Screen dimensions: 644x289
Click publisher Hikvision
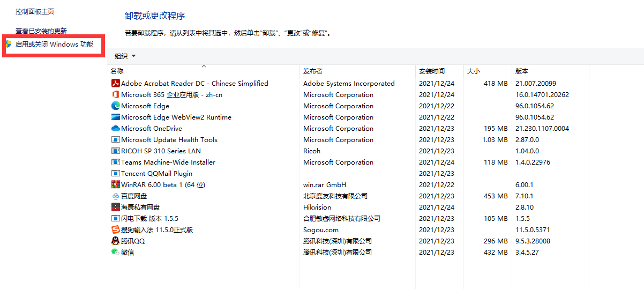coord(317,207)
